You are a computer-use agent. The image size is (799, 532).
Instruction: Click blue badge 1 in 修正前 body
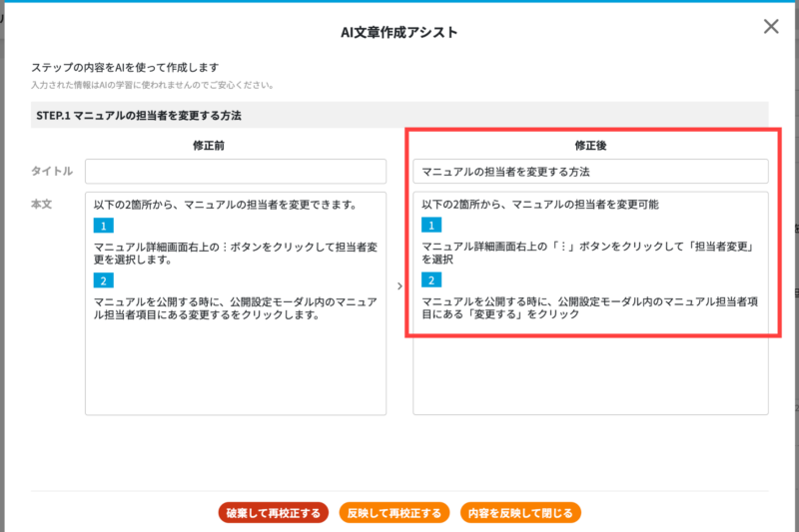tap(104, 226)
